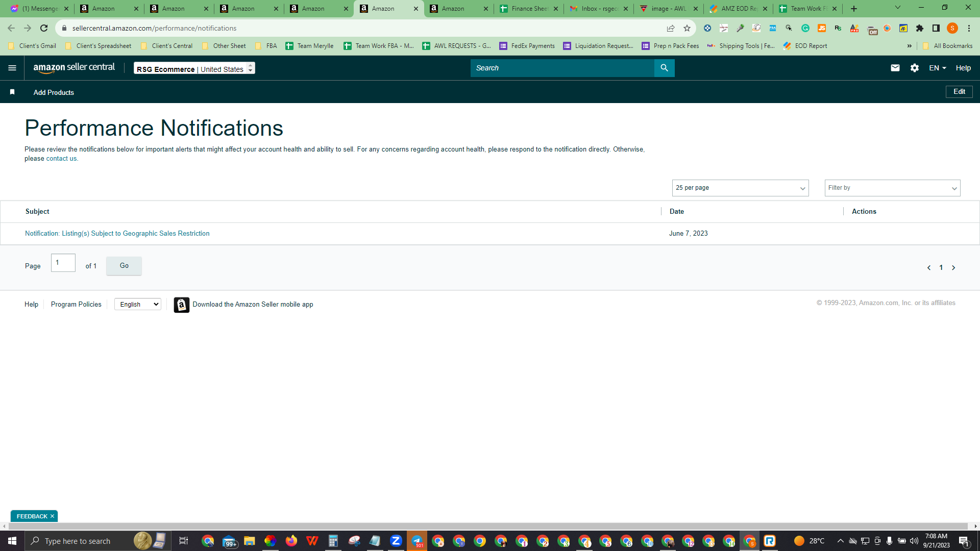Open the FedEx Payments bookmark
The image size is (980, 551).
[x=527, y=46]
